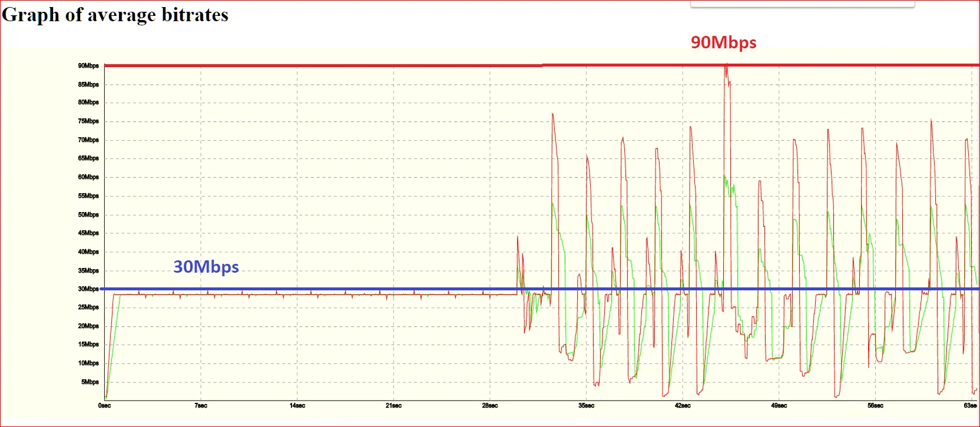Viewport: 980px width, 427px height.
Task: Click the 75Mbps y-axis tick label
Action: click(88, 121)
